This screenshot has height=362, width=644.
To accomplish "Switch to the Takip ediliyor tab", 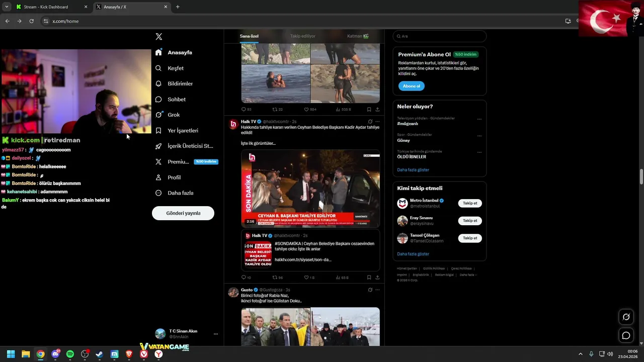I will pyautogui.click(x=303, y=36).
